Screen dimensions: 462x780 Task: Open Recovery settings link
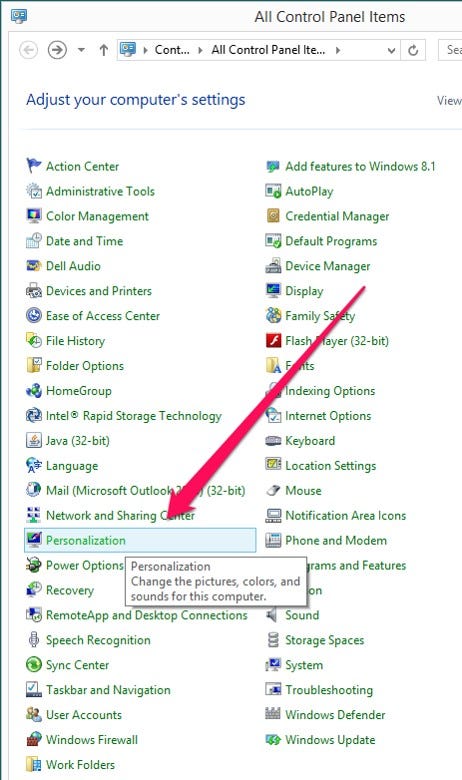coord(70,590)
